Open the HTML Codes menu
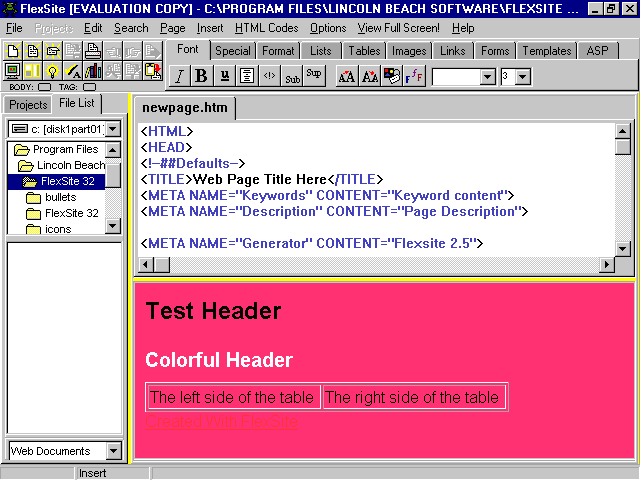640x480 pixels. click(266, 28)
